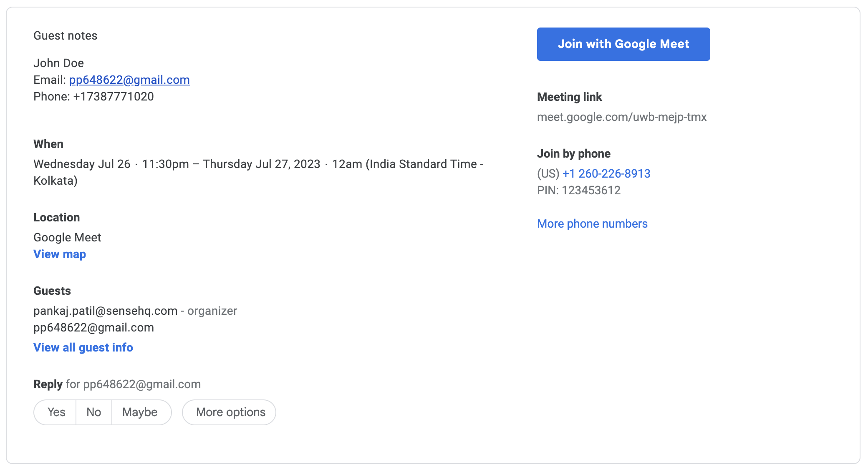Reply No to the invitation
The width and height of the screenshot is (868, 472).
pos(94,412)
